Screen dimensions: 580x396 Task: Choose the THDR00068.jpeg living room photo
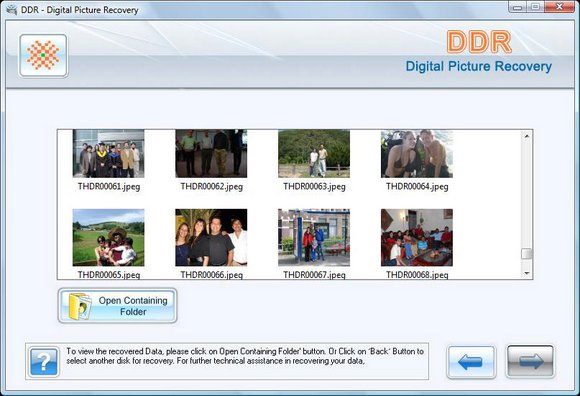click(x=417, y=237)
